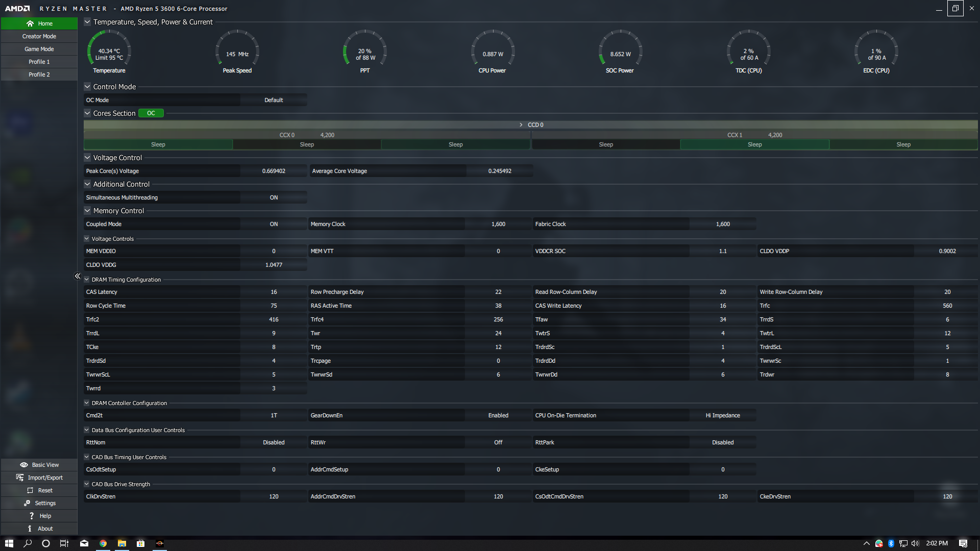980x551 pixels.
Task: Open the Windows Start menu
Action: pos(9,543)
